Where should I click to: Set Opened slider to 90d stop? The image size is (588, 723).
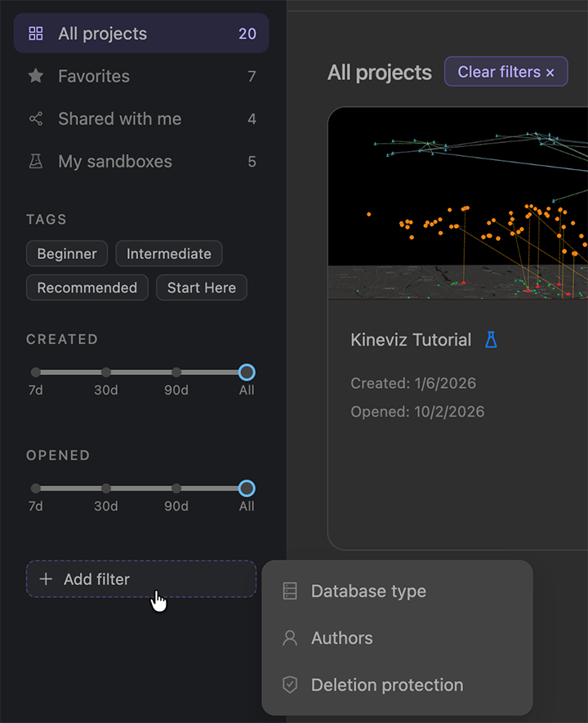coord(176,489)
